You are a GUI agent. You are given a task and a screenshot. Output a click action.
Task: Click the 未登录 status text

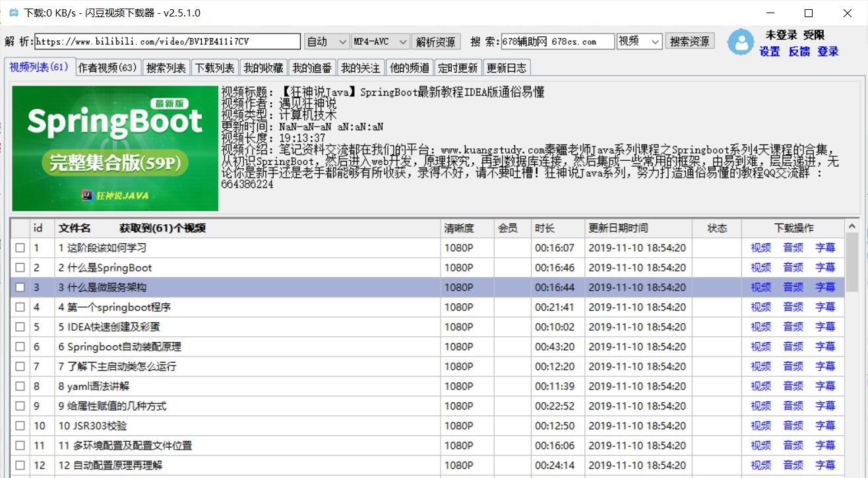tap(781, 35)
